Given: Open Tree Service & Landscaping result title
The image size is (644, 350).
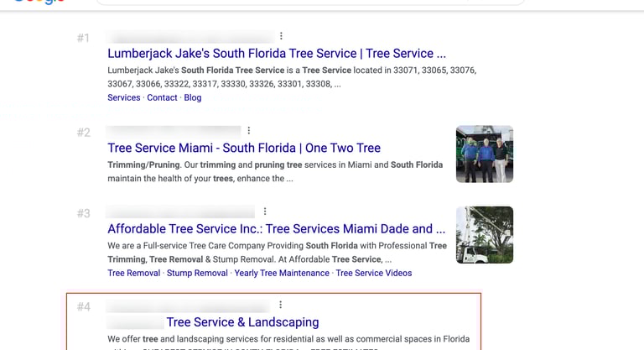Looking at the screenshot, I should (x=242, y=322).
